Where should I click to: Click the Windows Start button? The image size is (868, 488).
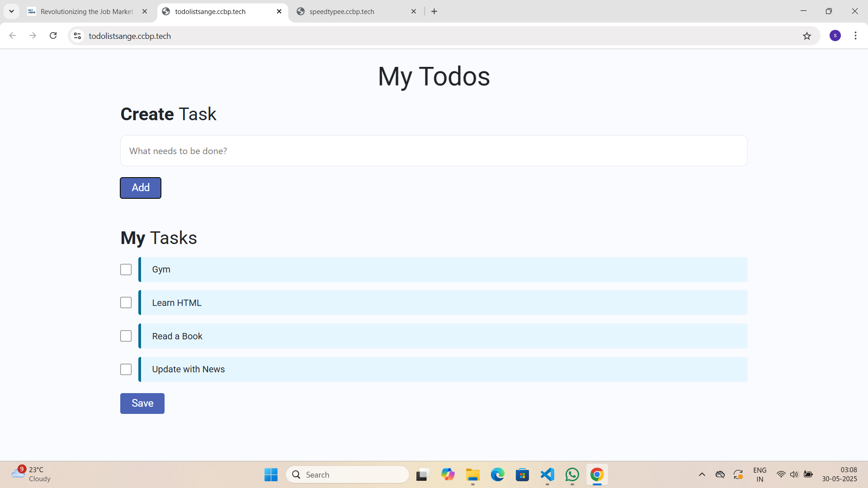(x=271, y=474)
